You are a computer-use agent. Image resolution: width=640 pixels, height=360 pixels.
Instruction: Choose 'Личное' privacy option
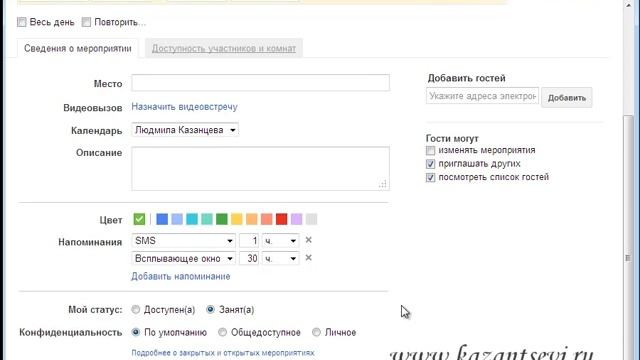(x=316, y=332)
